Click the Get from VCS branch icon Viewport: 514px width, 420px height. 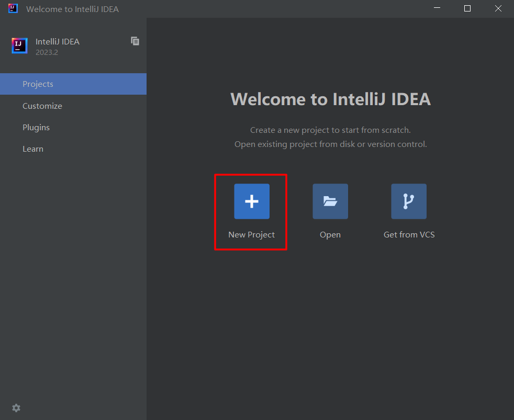(x=409, y=201)
